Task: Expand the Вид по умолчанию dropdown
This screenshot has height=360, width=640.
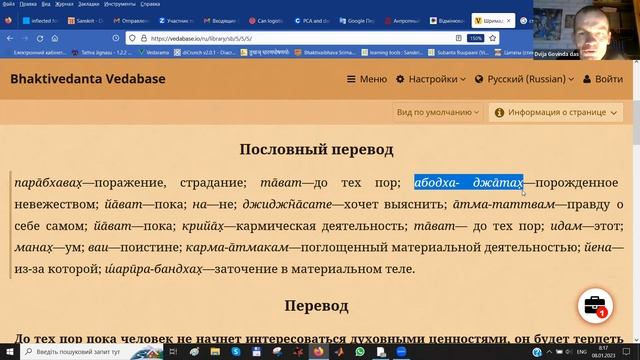Action: 438,112
